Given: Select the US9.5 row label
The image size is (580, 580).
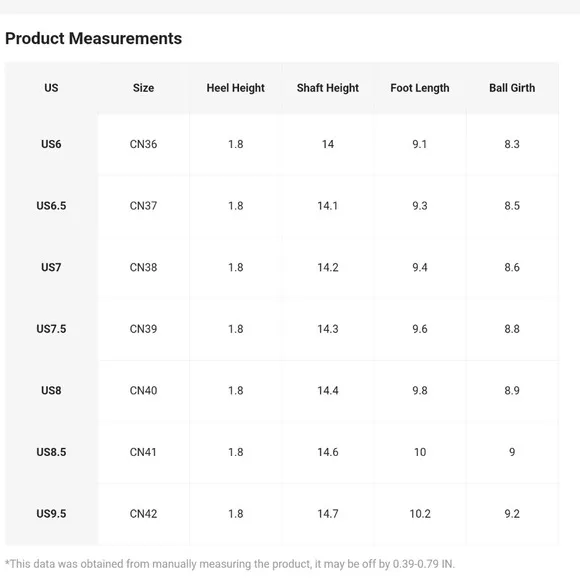Looking at the screenshot, I should 51,513.
